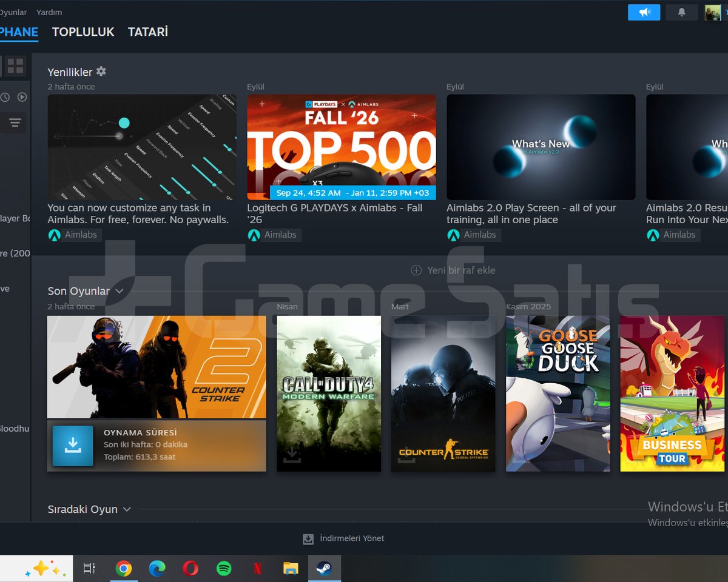Switch library to grid view icon
728x582 pixels.
point(16,65)
